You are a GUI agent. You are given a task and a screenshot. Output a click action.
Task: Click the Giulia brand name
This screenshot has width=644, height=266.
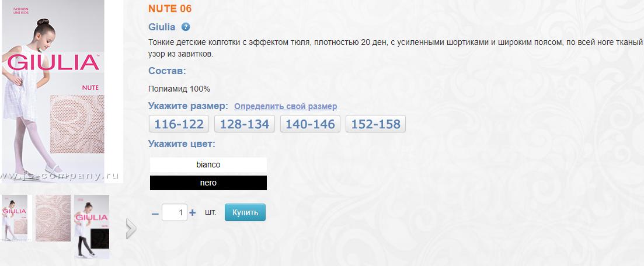(x=162, y=27)
